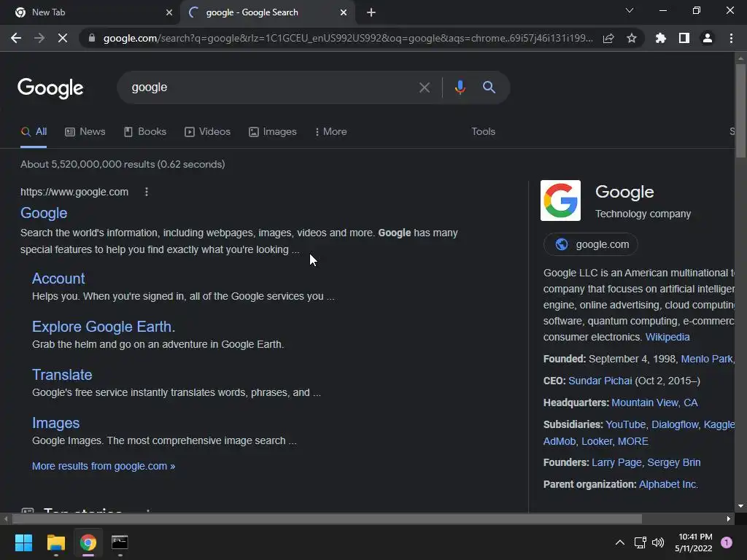Click the scroll down arrow

point(740,506)
